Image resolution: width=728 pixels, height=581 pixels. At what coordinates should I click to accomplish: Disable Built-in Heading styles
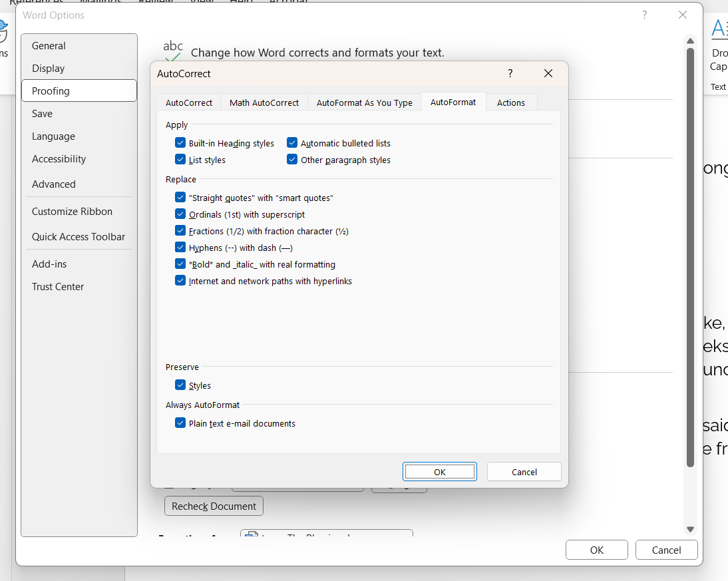click(180, 142)
